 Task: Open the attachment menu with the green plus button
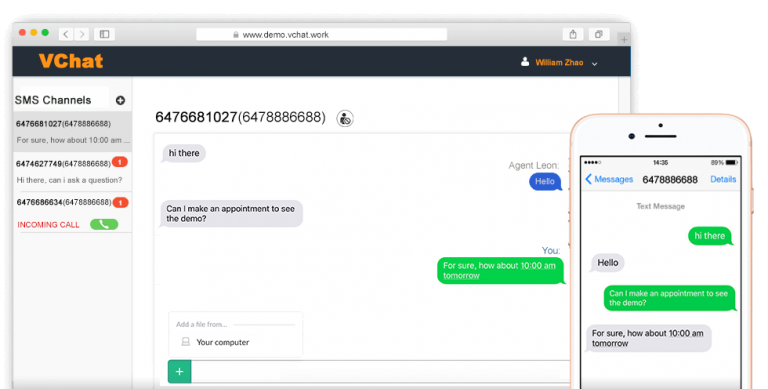pos(179,371)
